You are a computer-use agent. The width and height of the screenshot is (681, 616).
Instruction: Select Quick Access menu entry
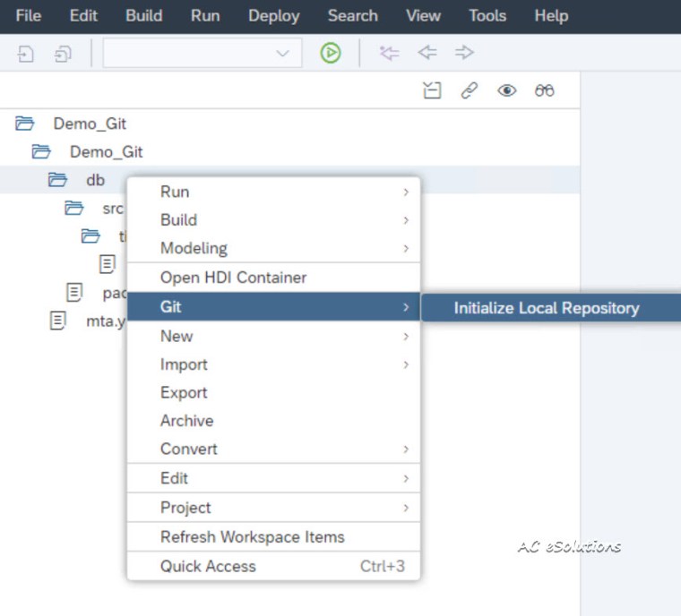208,566
